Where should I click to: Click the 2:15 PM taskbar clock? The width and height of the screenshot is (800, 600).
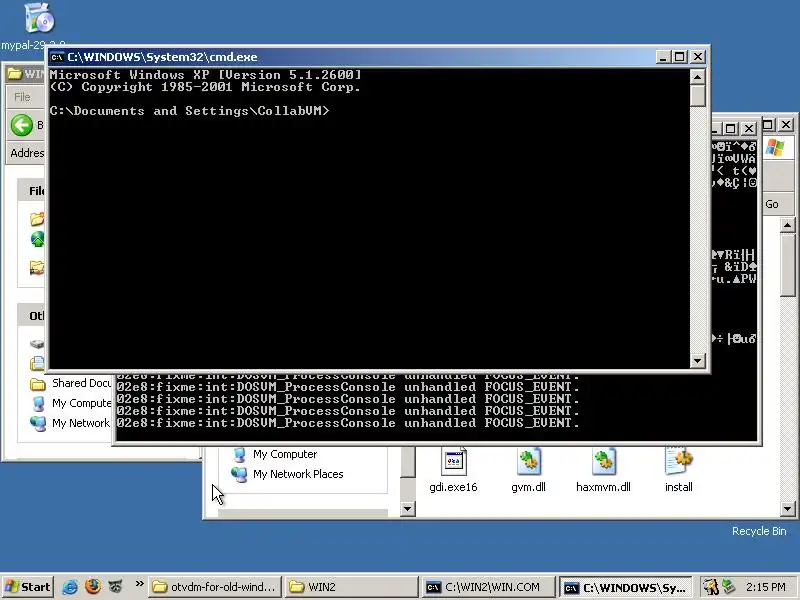pos(765,587)
